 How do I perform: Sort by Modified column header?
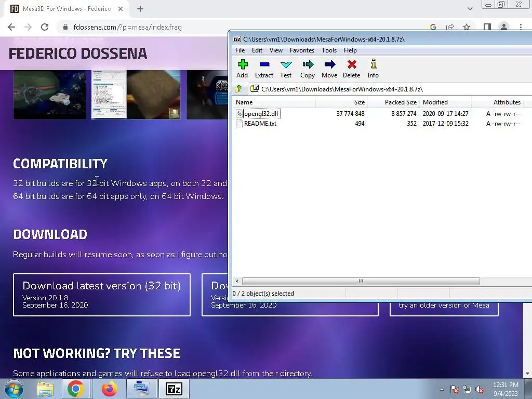click(x=445, y=102)
